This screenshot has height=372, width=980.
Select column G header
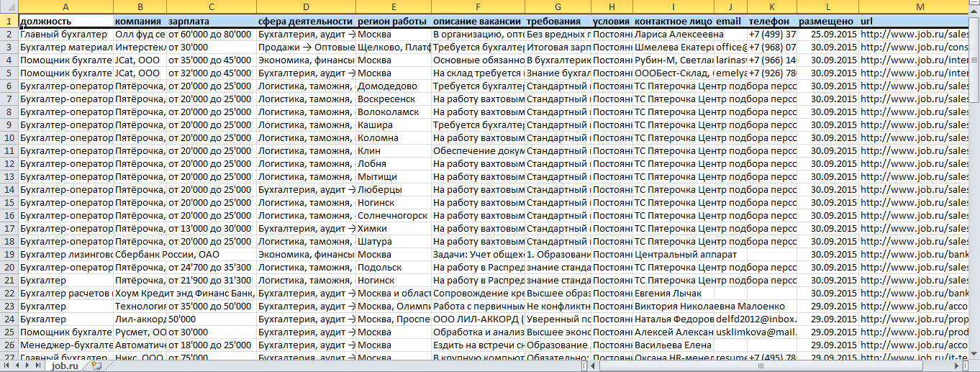[558, 6]
